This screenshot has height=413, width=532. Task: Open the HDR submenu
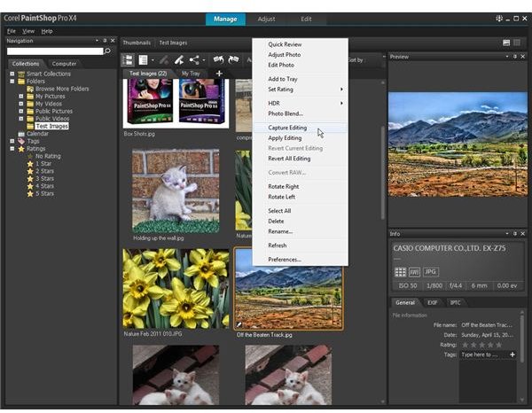coord(301,103)
